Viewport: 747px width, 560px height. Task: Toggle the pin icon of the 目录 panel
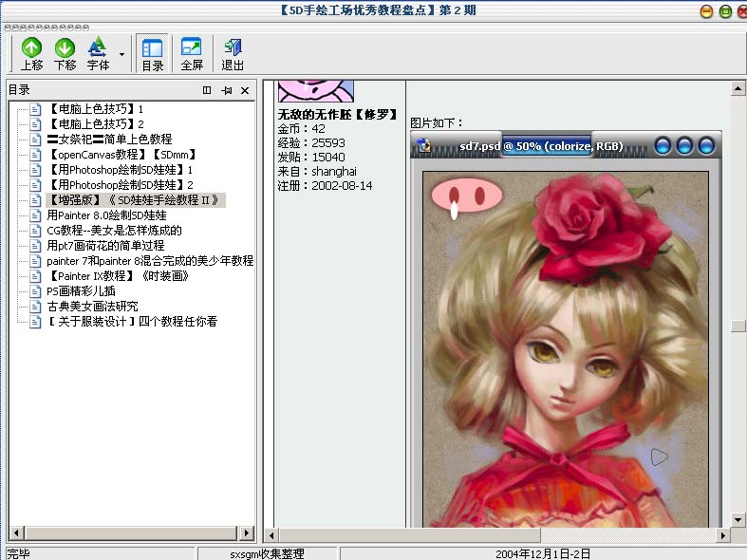coord(226,90)
